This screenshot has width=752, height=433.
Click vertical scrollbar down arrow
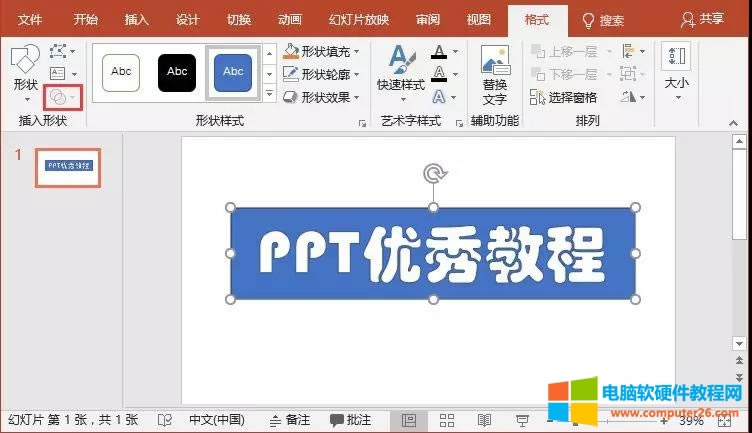[739, 343]
